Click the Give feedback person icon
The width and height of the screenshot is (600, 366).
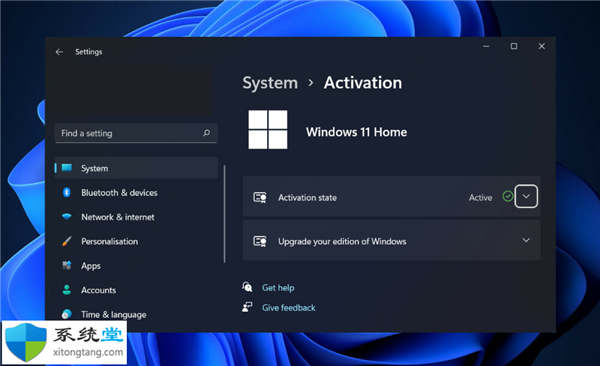click(x=247, y=307)
